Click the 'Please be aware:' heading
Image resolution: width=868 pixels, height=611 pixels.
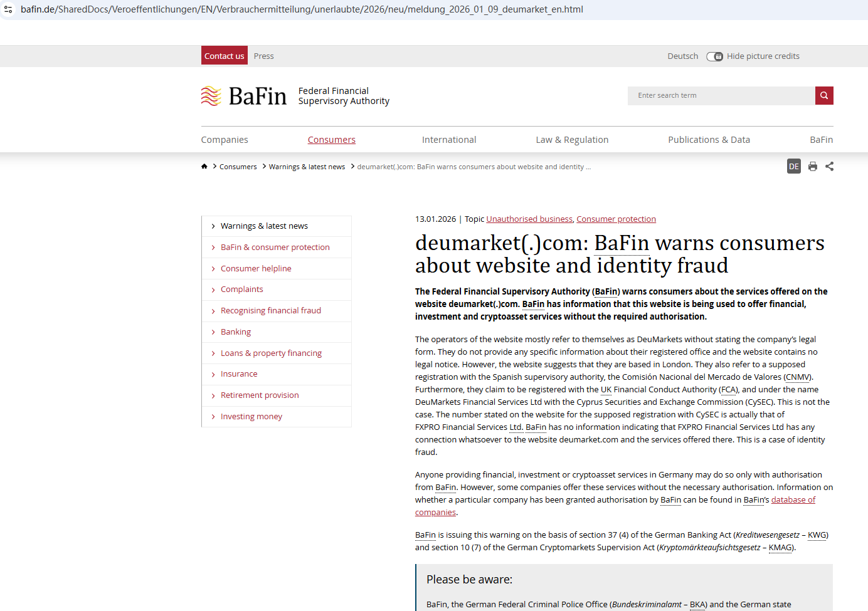click(469, 580)
